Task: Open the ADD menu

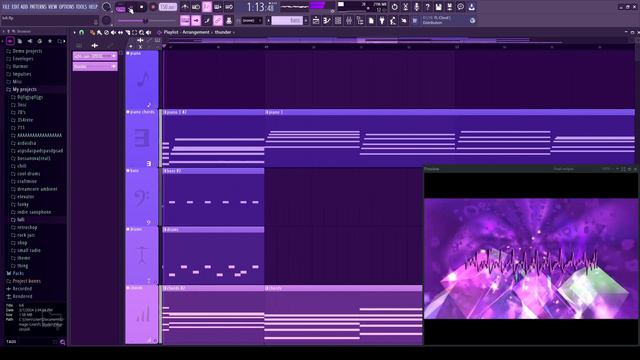Action: [x=24, y=7]
